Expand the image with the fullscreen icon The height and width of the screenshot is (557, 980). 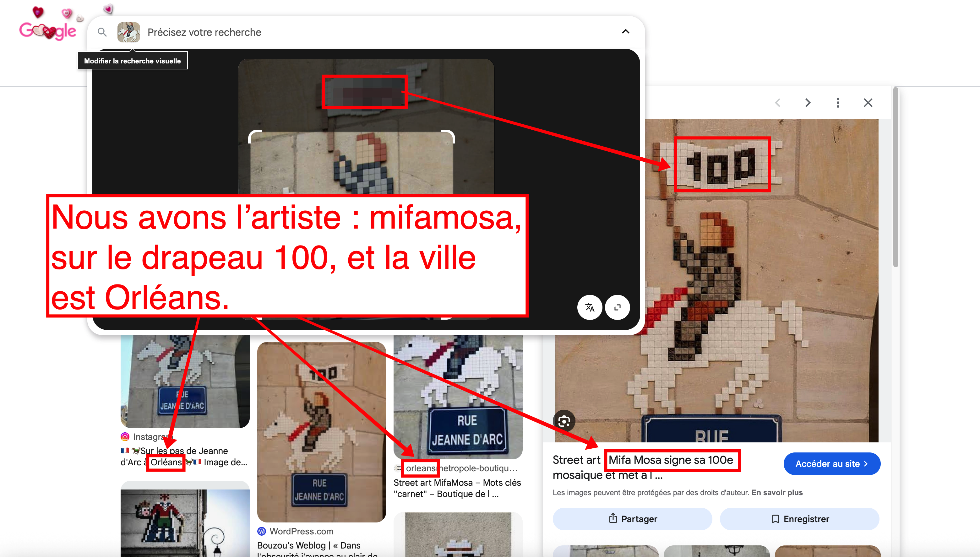[x=617, y=308]
